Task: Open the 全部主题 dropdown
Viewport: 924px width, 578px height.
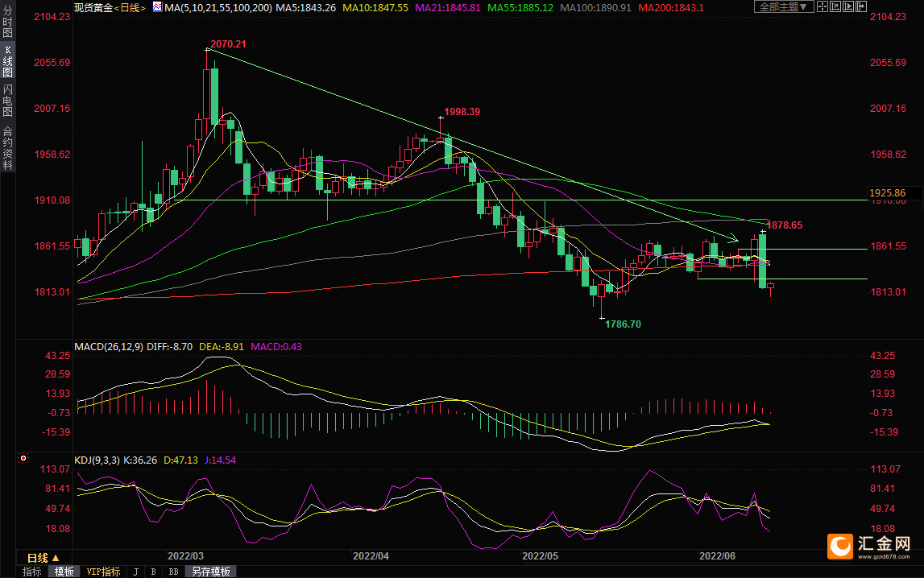Action: tap(783, 7)
